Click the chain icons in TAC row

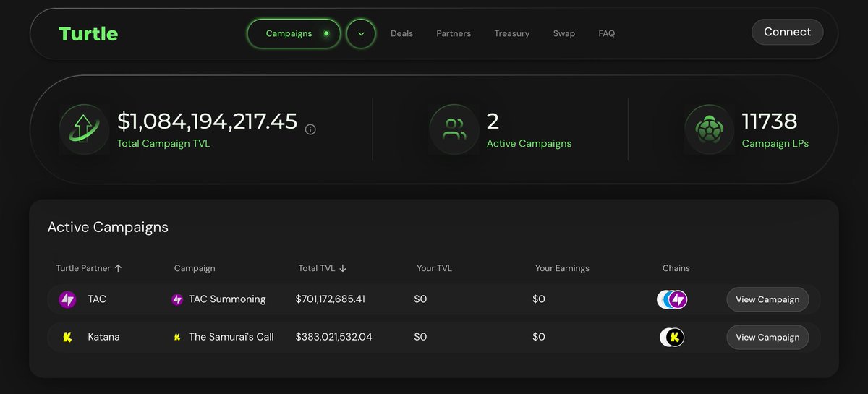(x=672, y=299)
